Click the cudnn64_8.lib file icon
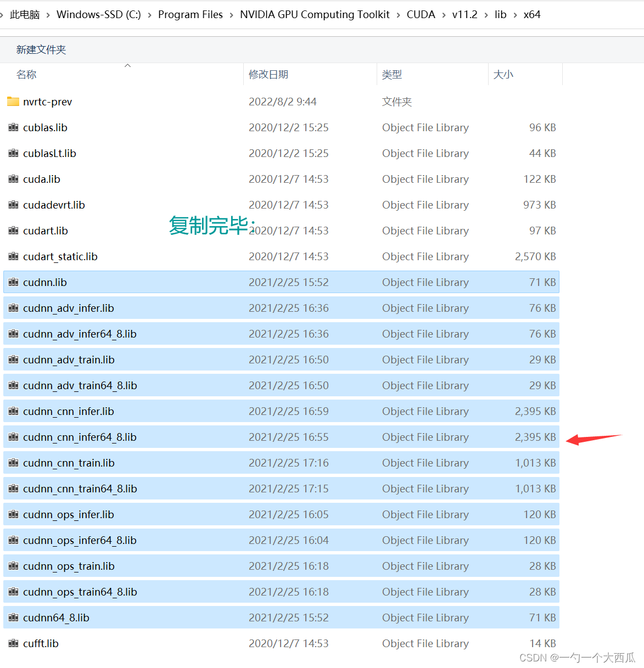Viewport: 644px width, 668px height. pyautogui.click(x=14, y=618)
